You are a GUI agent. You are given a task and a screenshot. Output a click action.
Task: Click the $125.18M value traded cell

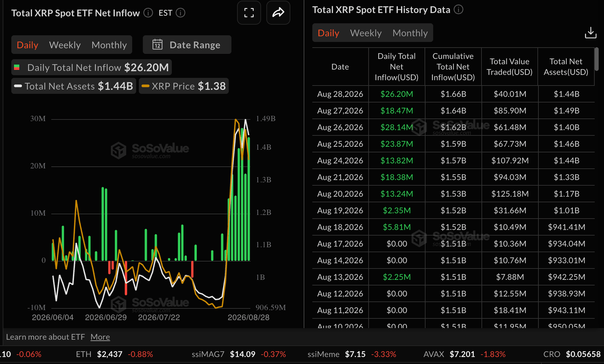tap(510, 194)
